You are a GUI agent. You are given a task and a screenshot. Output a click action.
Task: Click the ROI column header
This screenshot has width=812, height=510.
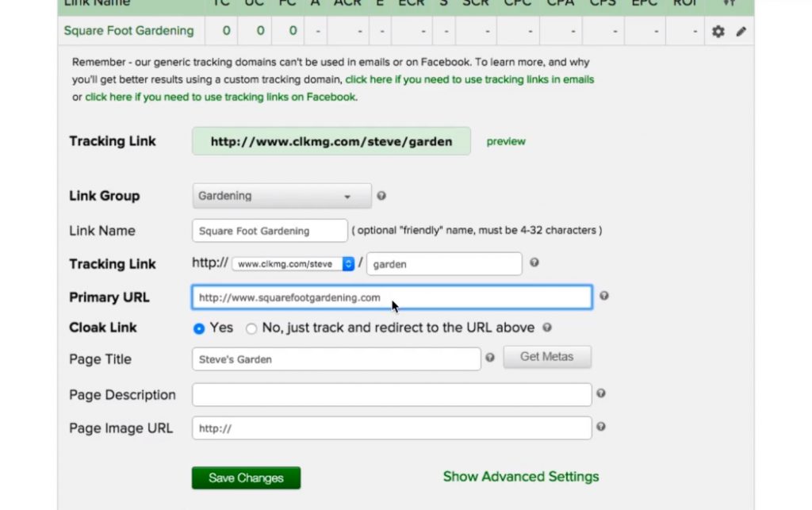pos(684,3)
